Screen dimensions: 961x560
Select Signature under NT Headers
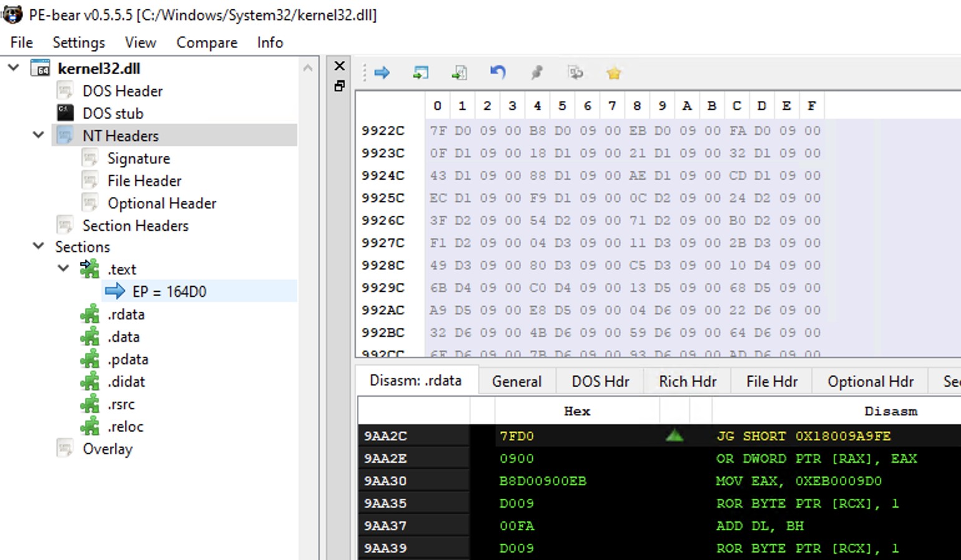(139, 158)
